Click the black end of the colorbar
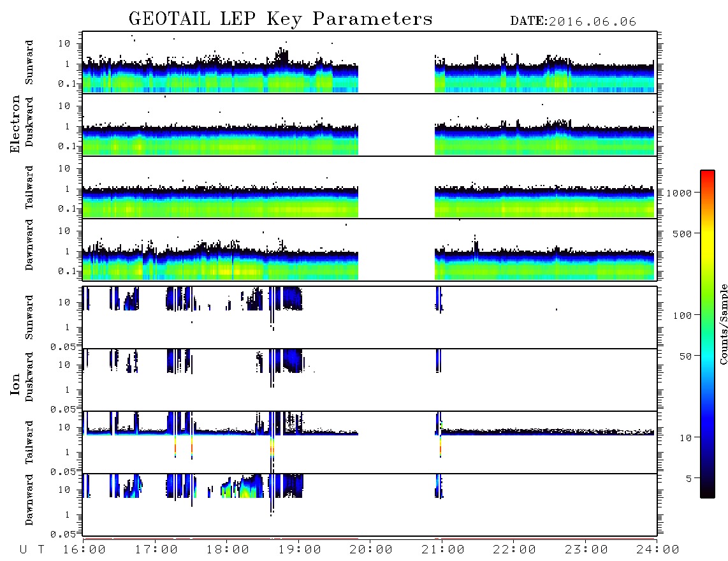 tap(708, 492)
